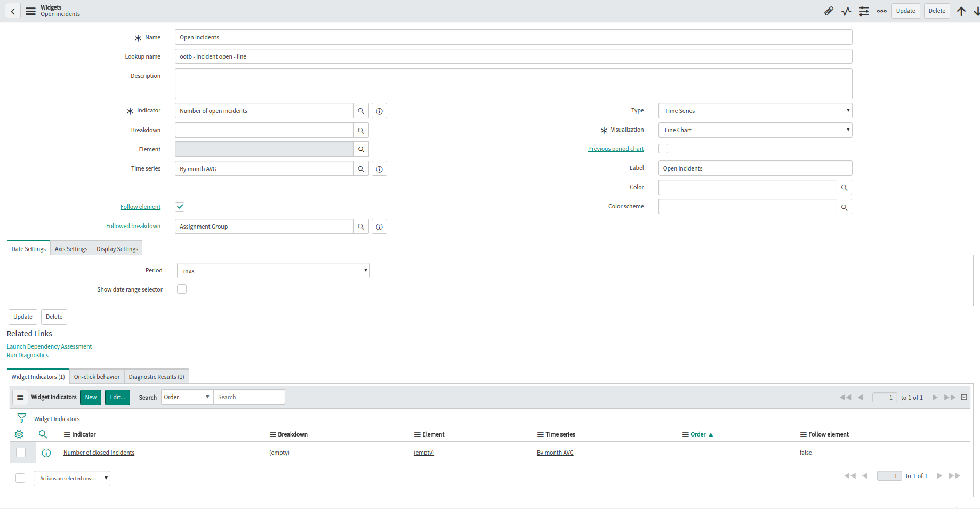Switch to the Axis Settings tab
Image resolution: width=980 pixels, height=509 pixels.
click(71, 248)
